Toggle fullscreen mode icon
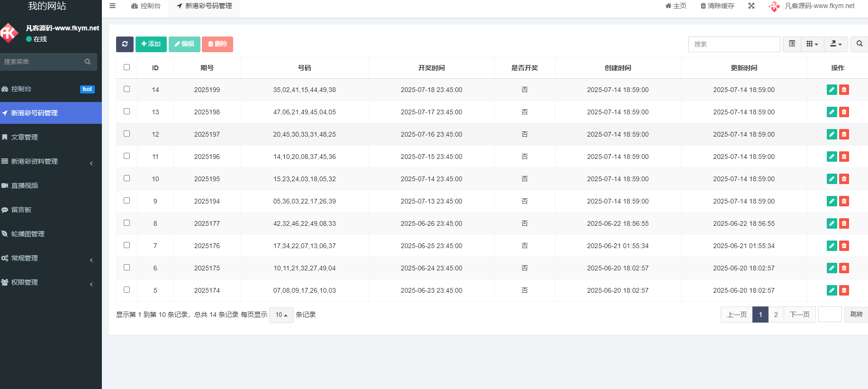The height and width of the screenshot is (389, 868). 751,6
